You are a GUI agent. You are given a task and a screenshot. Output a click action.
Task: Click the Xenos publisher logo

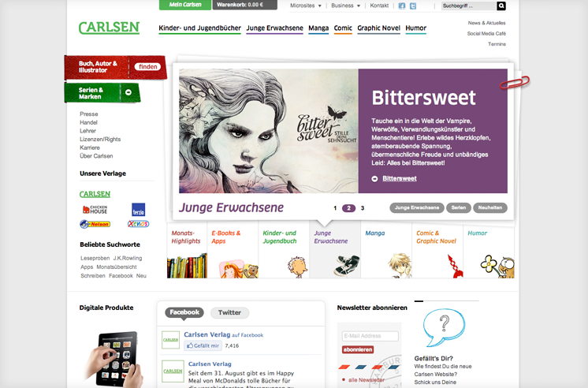coord(139,224)
